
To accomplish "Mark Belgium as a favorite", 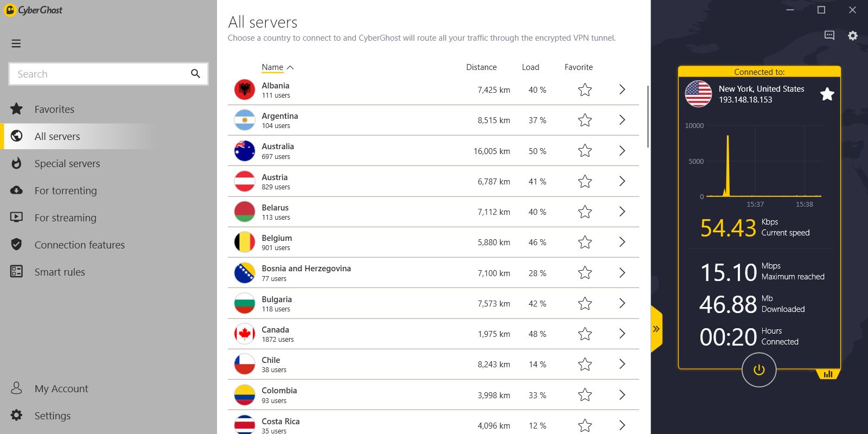I will click(585, 242).
